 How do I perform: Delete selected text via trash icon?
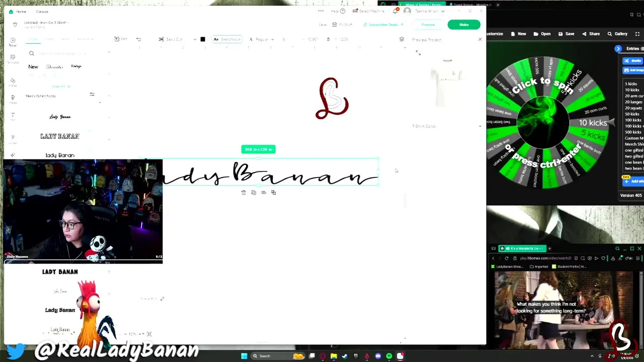(244, 193)
